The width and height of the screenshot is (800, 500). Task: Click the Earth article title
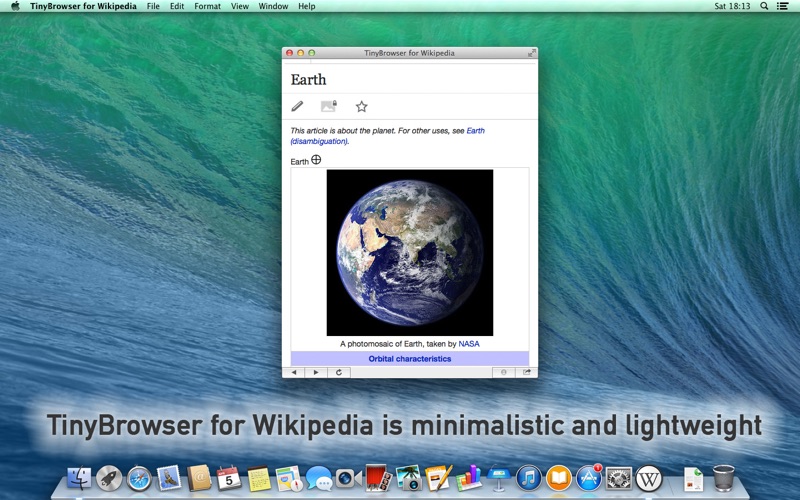pyautogui.click(x=308, y=80)
